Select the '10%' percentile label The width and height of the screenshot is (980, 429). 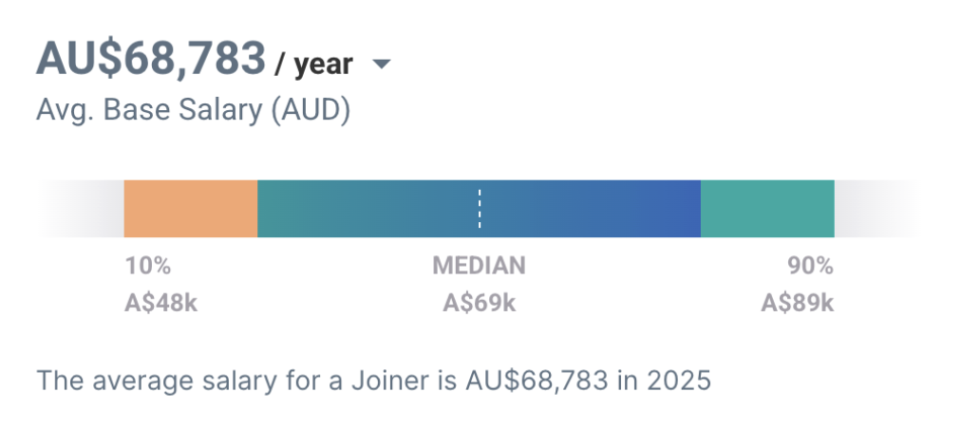(148, 266)
